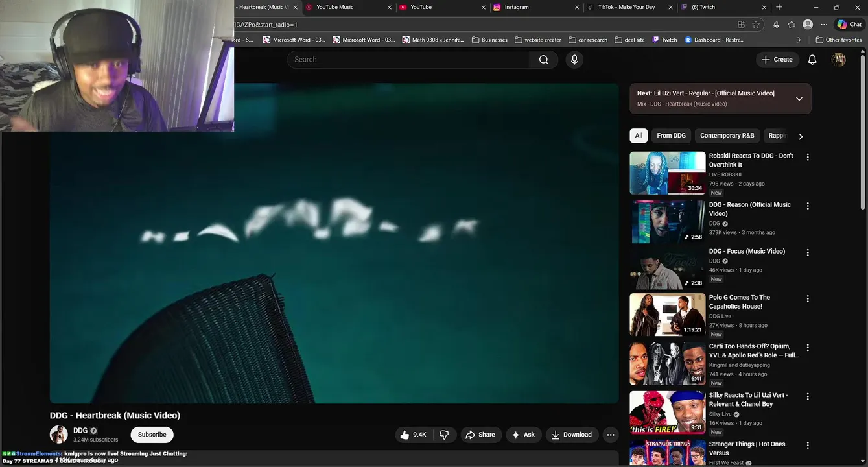Open website creater bookmark folder
This screenshot has width=868, height=467.
coord(538,40)
